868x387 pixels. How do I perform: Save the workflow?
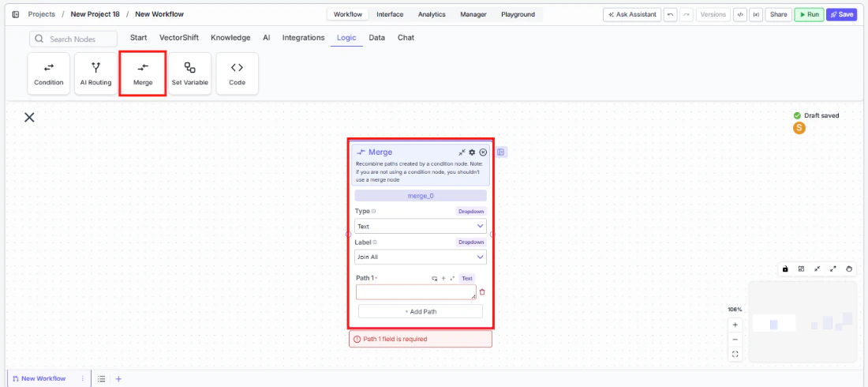(841, 14)
